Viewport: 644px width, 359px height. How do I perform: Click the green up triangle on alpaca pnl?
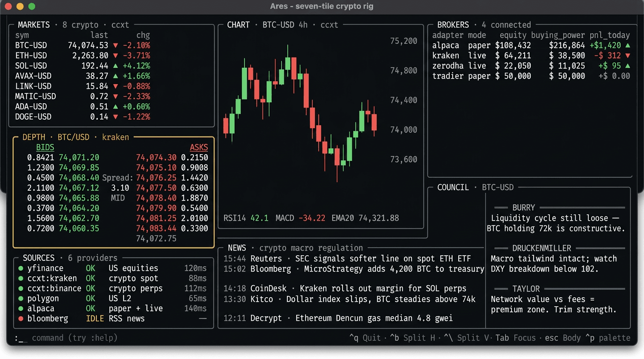(628, 46)
